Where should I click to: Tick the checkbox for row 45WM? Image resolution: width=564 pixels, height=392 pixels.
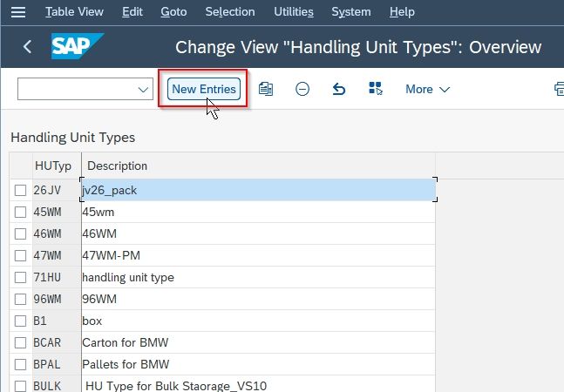tap(21, 212)
